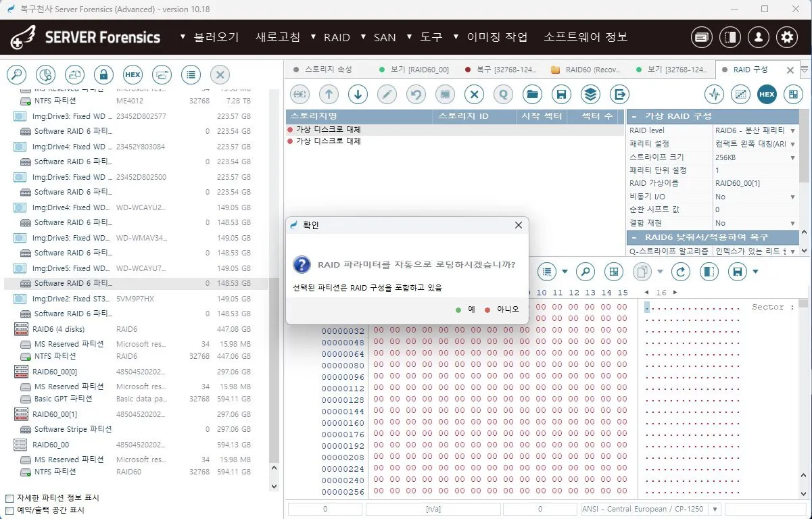Image resolution: width=812 pixels, height=519 pixels.
Task: Click the open disk image icon
Action: point(74,74)
